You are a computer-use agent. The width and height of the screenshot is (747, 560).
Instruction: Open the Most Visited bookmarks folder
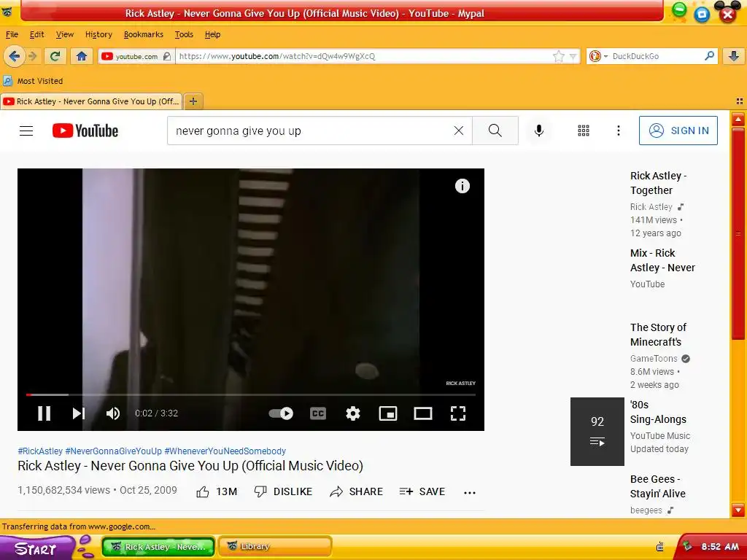click(x=33, y=81)
